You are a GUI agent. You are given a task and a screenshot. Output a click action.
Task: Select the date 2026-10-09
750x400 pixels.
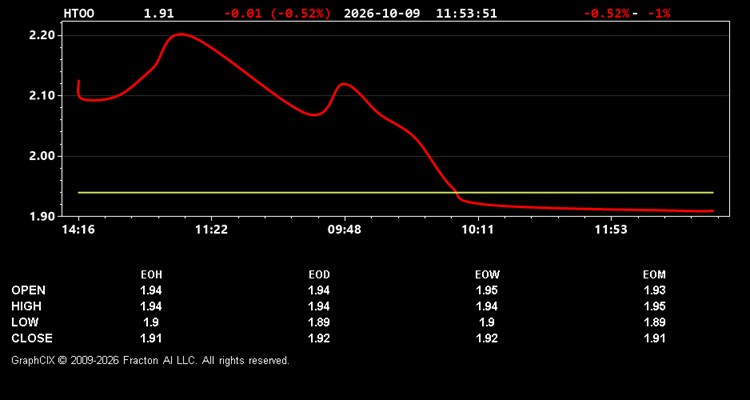(x=382, y=13)
